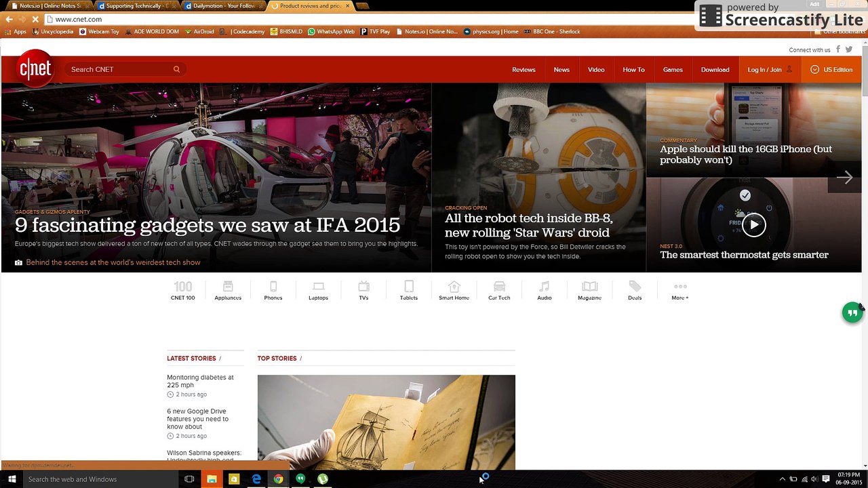Open 'Monitoring diabetes at 225 mph' story
Image resolution: width=868 pixels, height=488 pixels.
tap(200, 381)
